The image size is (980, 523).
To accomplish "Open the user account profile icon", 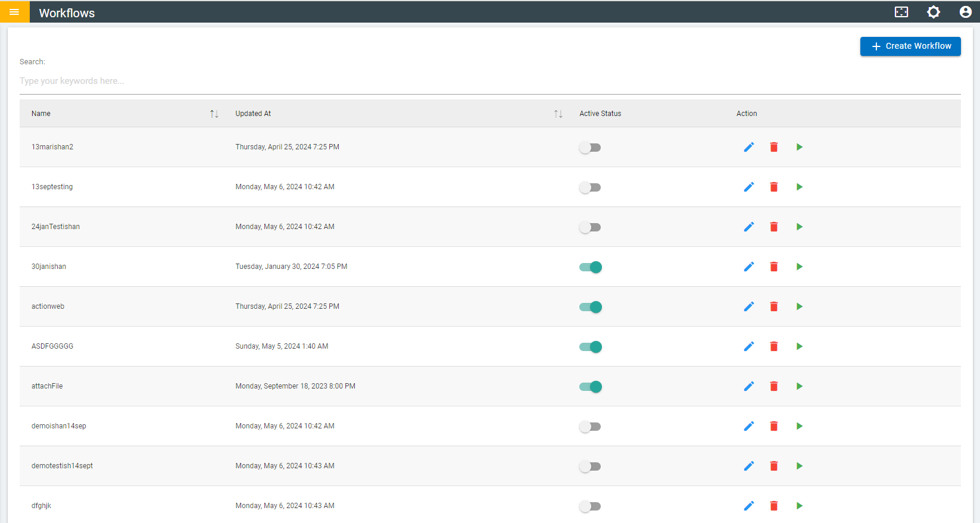I will [966, 12].
